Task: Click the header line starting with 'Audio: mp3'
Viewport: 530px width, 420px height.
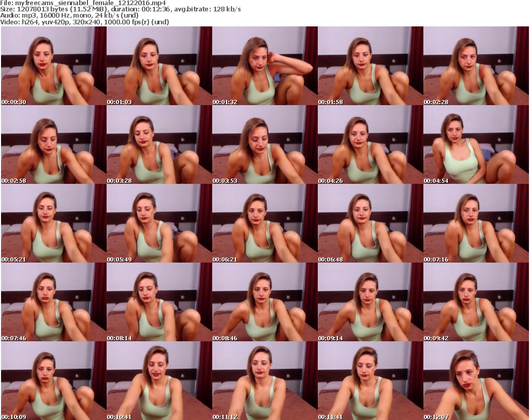Action: click(x=69, y=16)
